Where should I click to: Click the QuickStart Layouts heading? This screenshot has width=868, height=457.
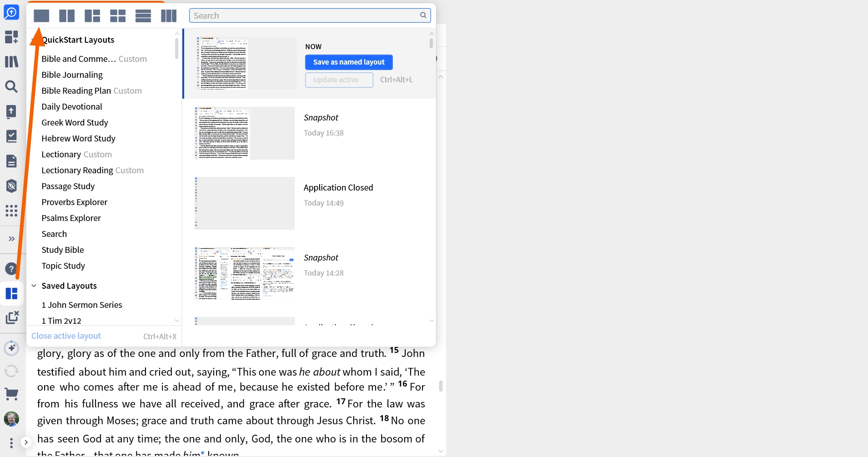pos(78,40)
